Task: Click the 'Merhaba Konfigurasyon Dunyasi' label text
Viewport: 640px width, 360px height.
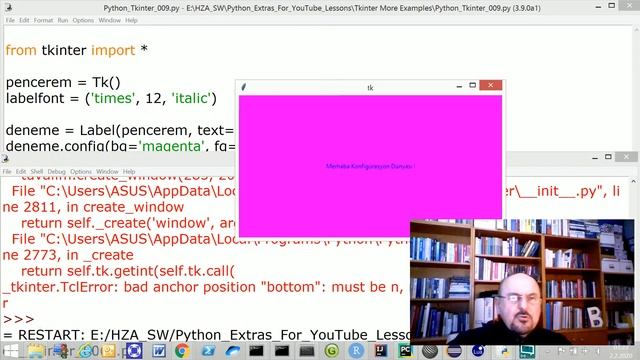Action: 371,166
